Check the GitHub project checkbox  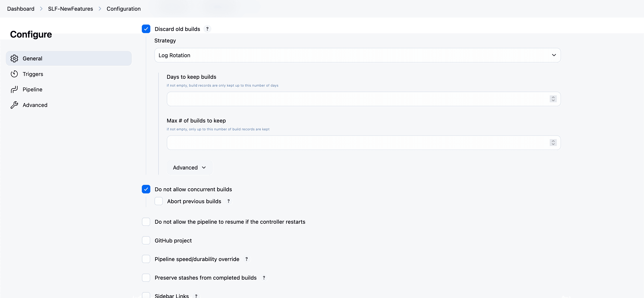[146, 241]
